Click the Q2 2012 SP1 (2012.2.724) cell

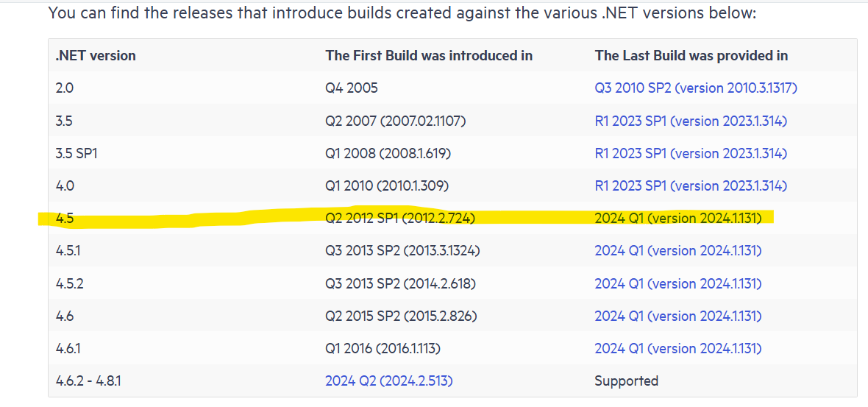[x=401, y=218]
